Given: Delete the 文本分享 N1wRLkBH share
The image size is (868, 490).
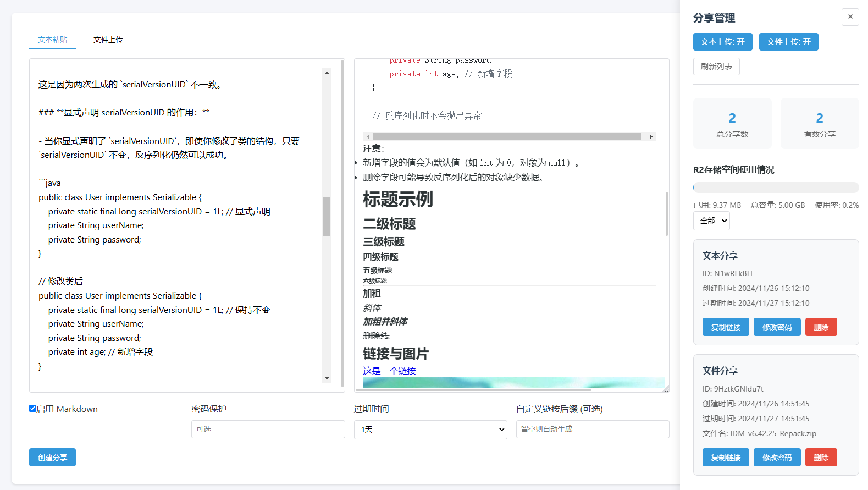Looking at the screenshot, I should click(x=821, y=327).
